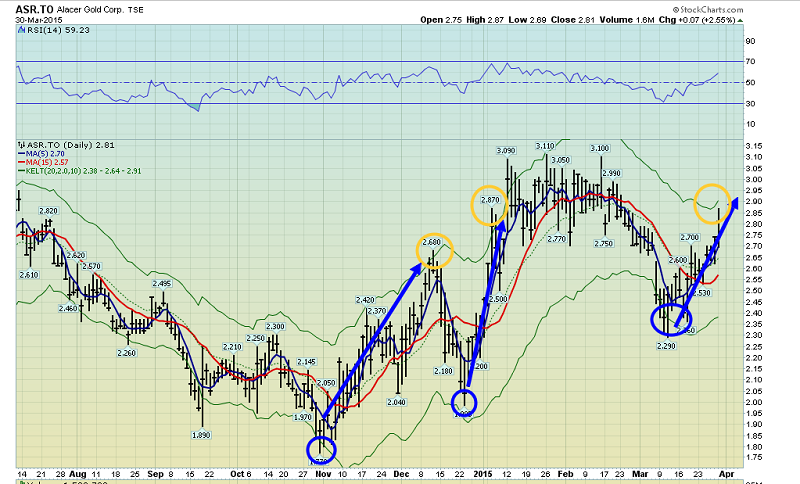
Task: Click the Aug month axis label
Action: [78, 474]
